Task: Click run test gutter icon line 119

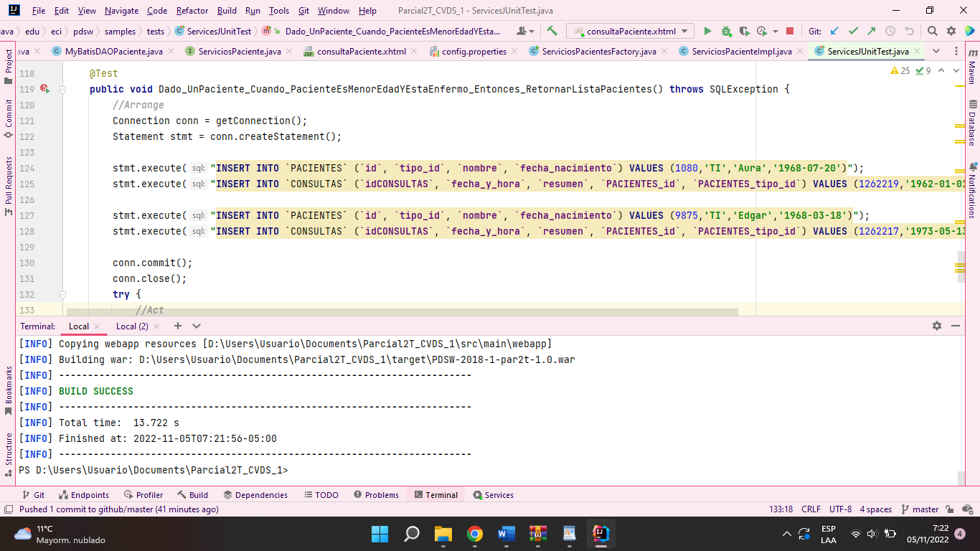Action: 44,89
